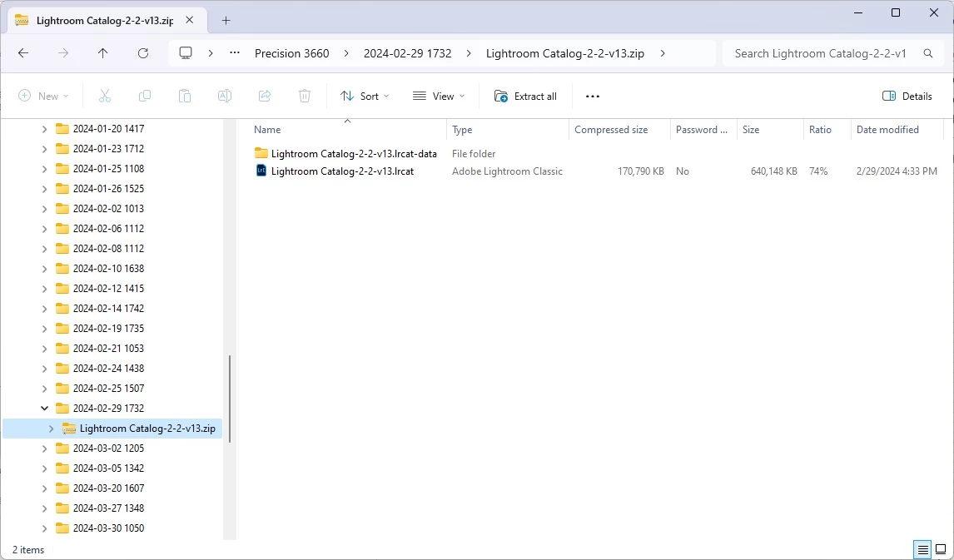This screenshot has width=954, height=560.
Task: Select the 2024-01-25 1108 tree folder
Action: point(108,168)
